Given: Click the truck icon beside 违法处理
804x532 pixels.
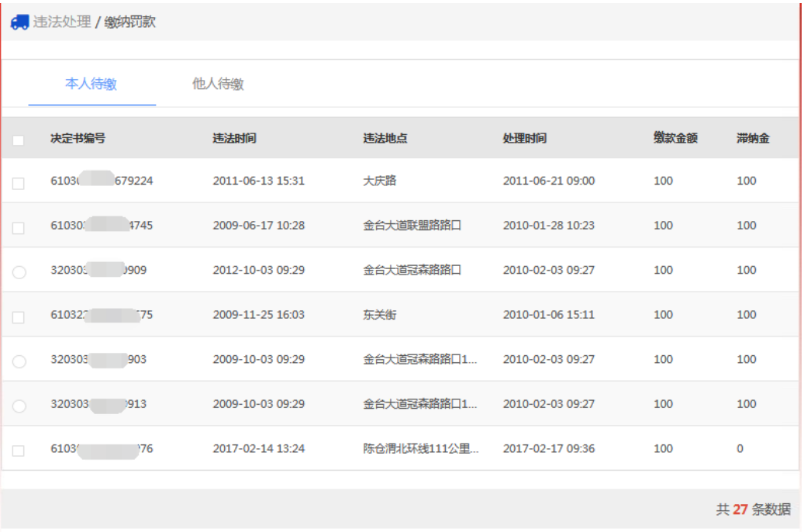Looking at the screenshot, I should [x=19, y=22].
